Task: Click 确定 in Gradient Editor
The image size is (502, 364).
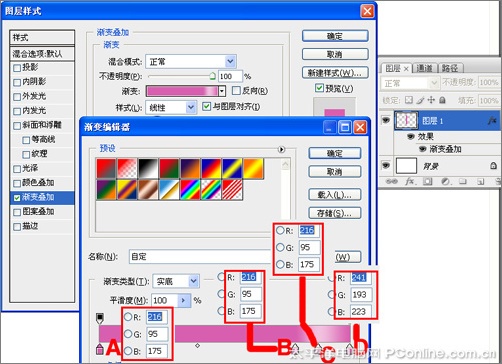Action: pos(335,153)
